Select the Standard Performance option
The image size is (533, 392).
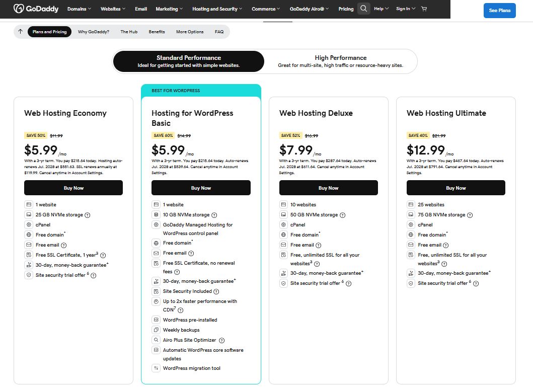point(189,61)
